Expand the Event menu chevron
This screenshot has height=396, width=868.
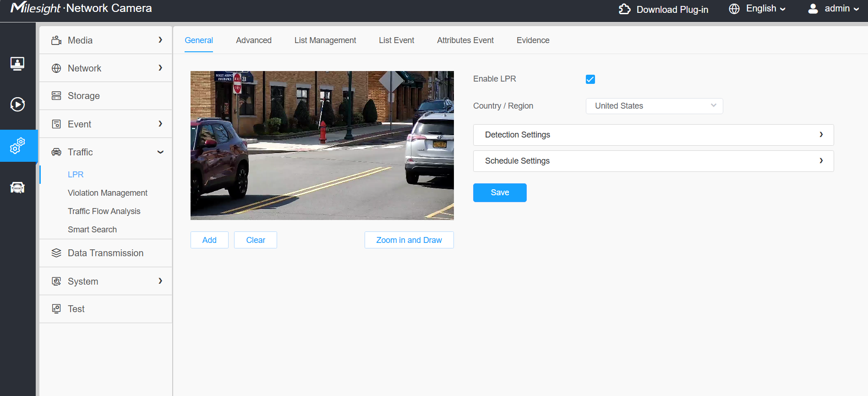click(x=160, y=124)
